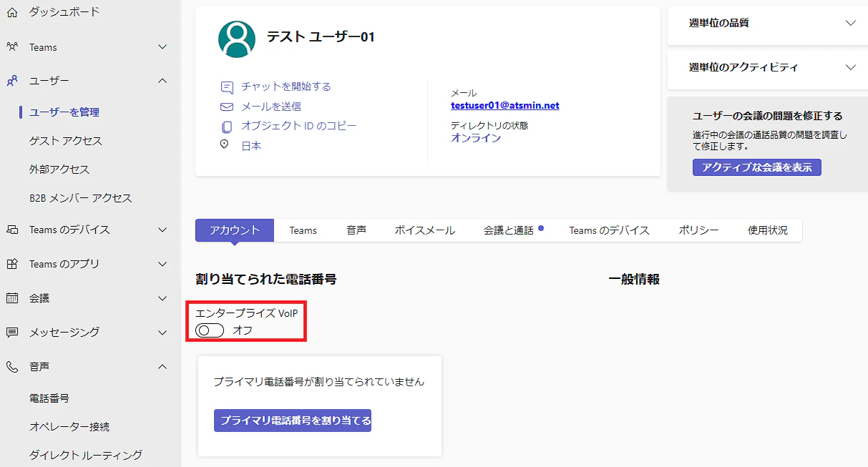Click the Dashboard home icon

coord(12,12)
